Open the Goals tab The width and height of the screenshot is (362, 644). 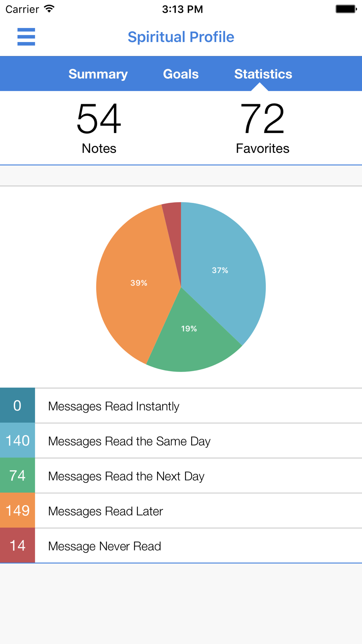click(x=181, y=74)
